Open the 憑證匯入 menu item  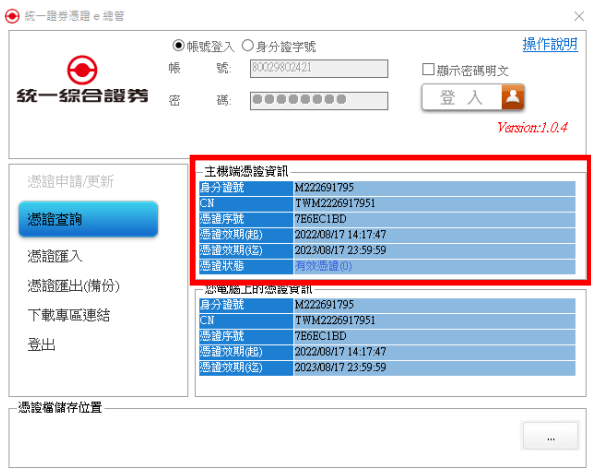pos(55,256)
